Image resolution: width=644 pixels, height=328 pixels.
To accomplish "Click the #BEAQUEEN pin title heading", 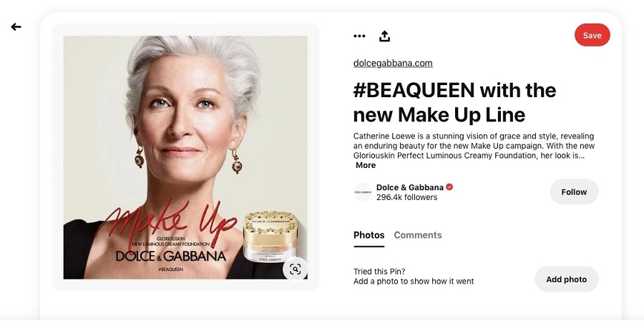I will click(x=454, y=102).
